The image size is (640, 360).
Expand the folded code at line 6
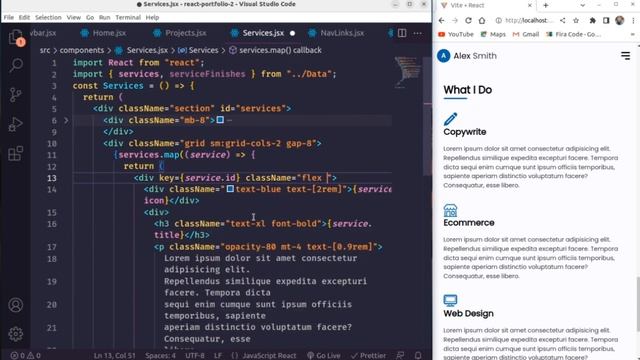coord(66,120)
